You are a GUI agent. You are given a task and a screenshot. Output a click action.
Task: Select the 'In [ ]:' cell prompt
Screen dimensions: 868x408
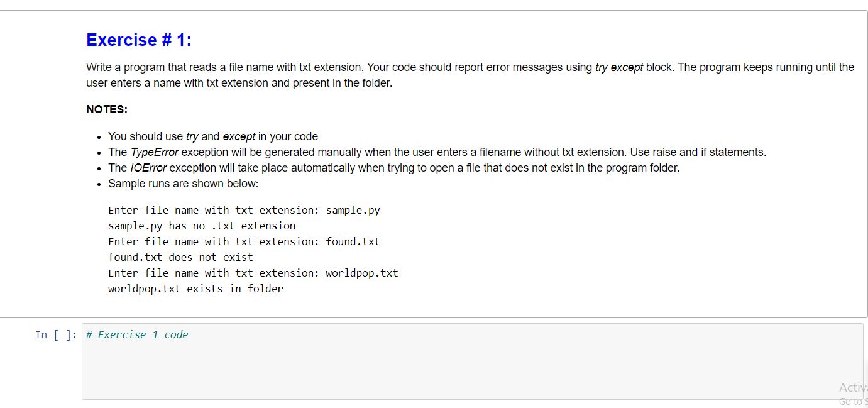click(x=56, y=335)
